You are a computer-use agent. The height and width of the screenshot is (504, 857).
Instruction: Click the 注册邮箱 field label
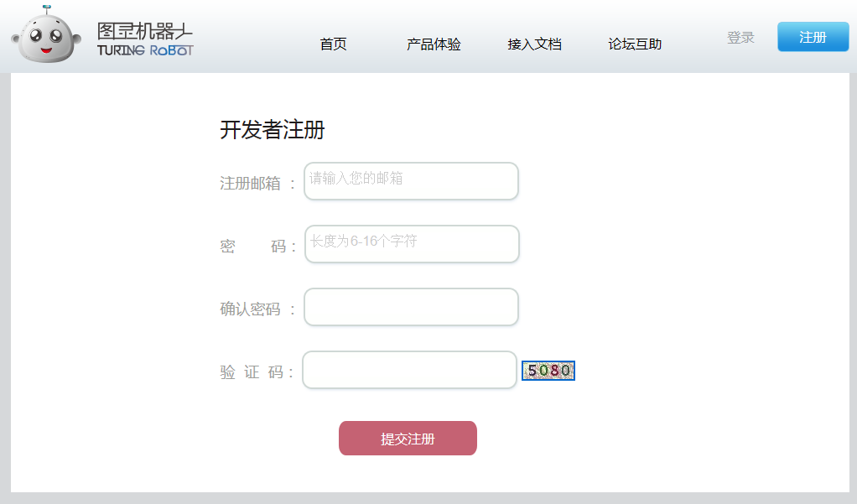(x=251, y=183)
